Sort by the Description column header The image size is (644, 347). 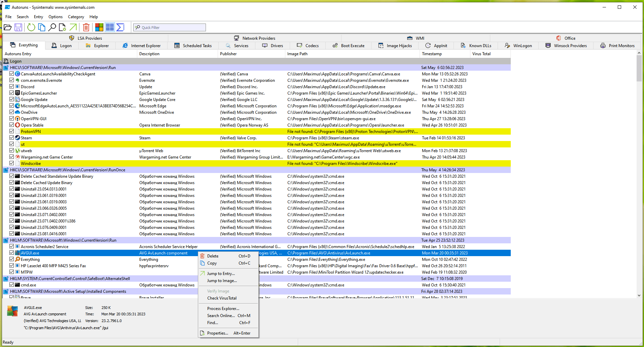[178, 54]
